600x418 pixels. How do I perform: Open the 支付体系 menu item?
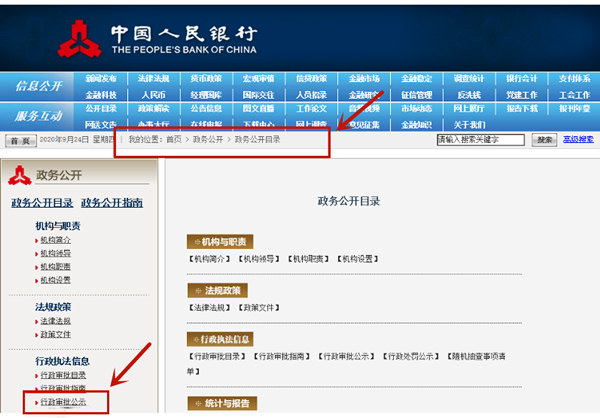[x=574, y=79]
